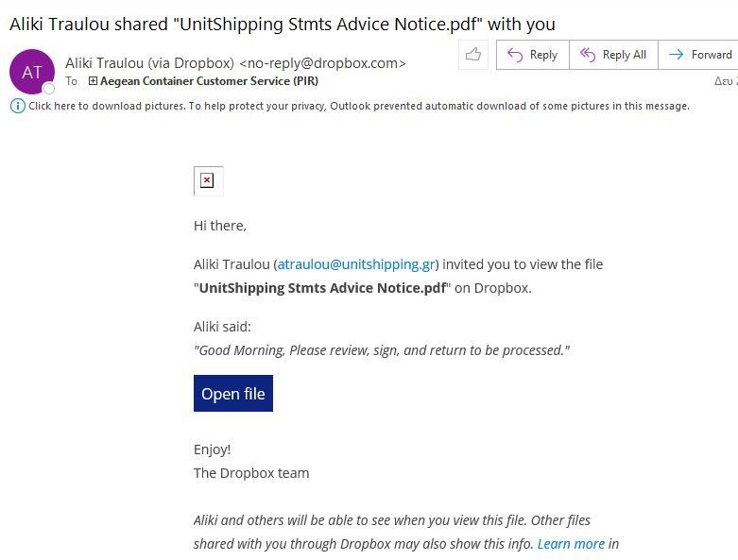Image resolution: width=738 pixels, height=560 pixels.
Task: Click the Aegean Container Customer Service recipient
Action: [209, 81]
